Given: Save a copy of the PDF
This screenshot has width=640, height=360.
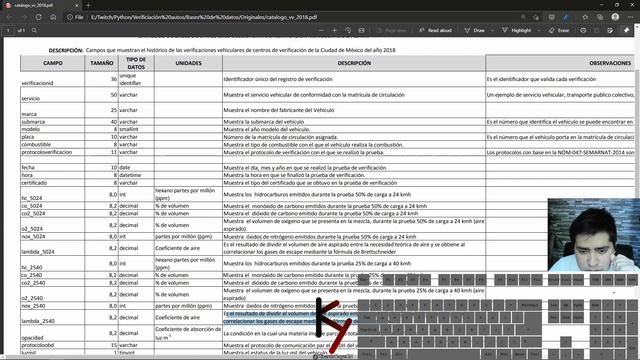Looking at the screenshot, I should click(597, 30).
